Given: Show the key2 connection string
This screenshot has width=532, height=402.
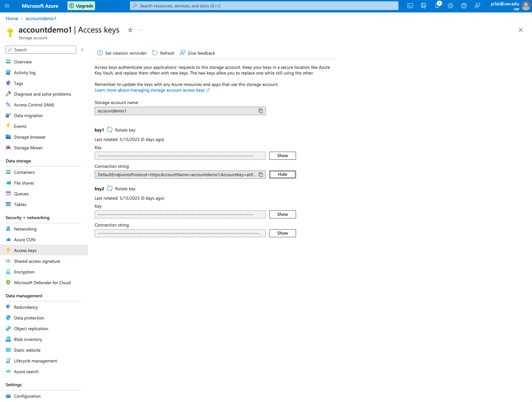Looking at the screenshot, I should pos(283,233).
